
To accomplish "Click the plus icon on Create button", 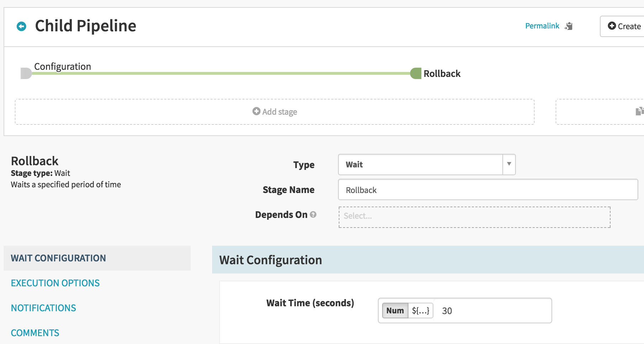I will tap(612, 26).
